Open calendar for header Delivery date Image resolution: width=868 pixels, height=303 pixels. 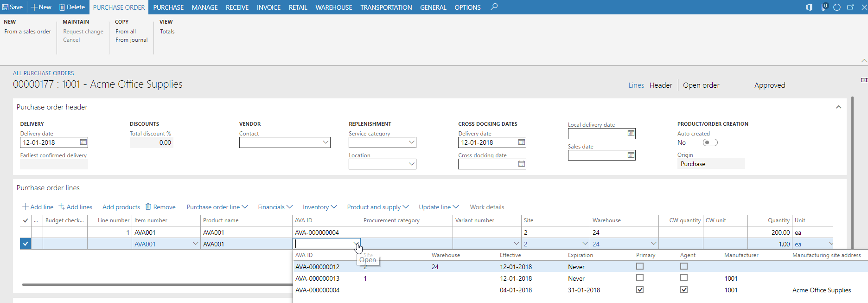pyautogui.click(x=83, y=142)
